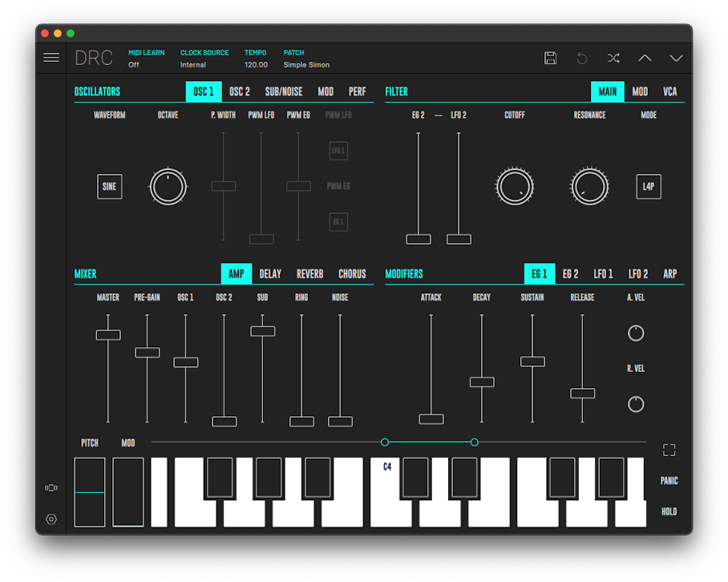The width and height of the screenshot is (728, 582).
Task: Click the undo arrow icon
Action: pyautogui.click(x=582, y=58)
